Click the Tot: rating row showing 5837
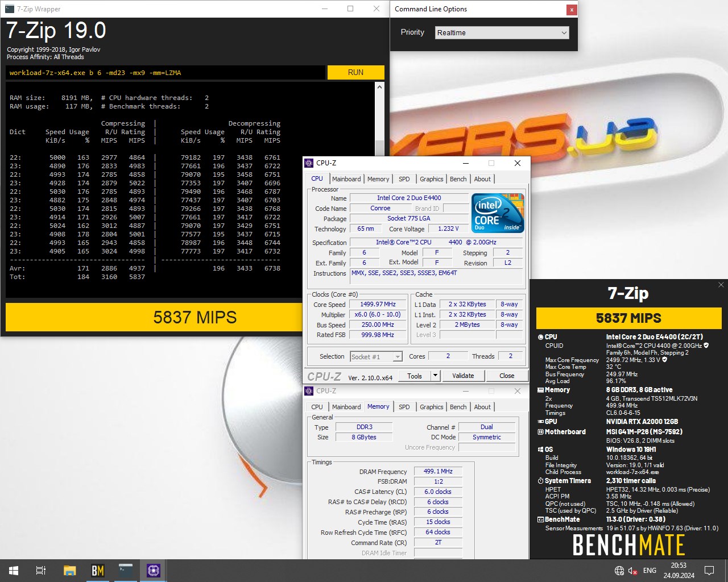This screenshot has height=582, width=728. (x=77, y=277)
